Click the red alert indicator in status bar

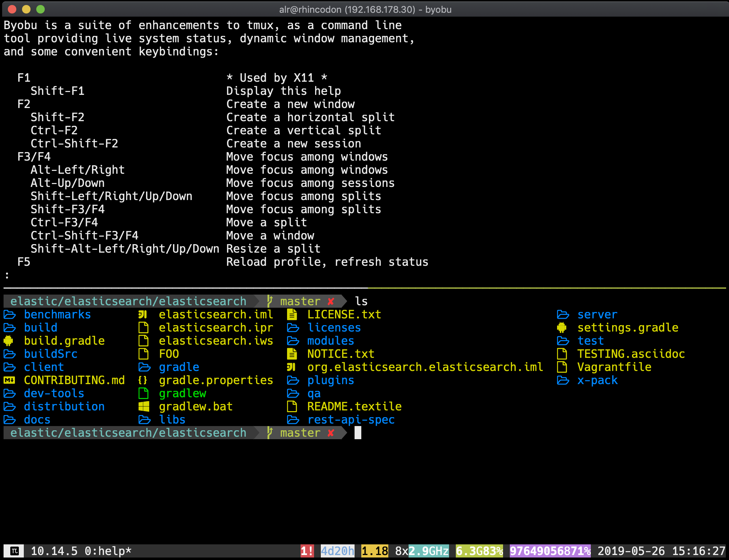(307, 551)
